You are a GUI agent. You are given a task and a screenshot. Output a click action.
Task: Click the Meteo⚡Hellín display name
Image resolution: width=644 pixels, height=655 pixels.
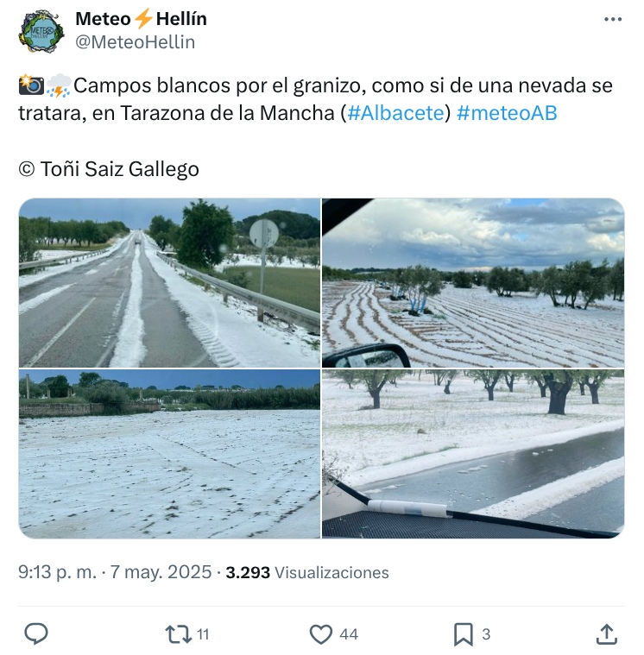point(142,19)
